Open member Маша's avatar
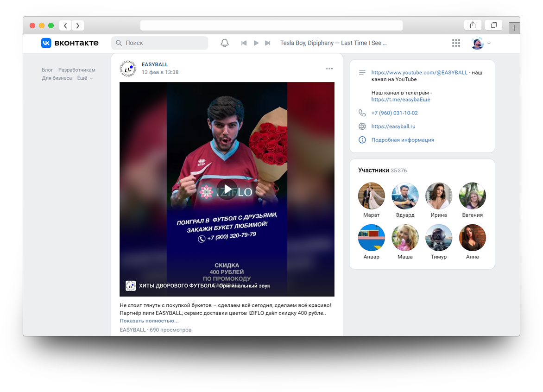Viewport: 543px width, 392px height. [x=405, y=238]
